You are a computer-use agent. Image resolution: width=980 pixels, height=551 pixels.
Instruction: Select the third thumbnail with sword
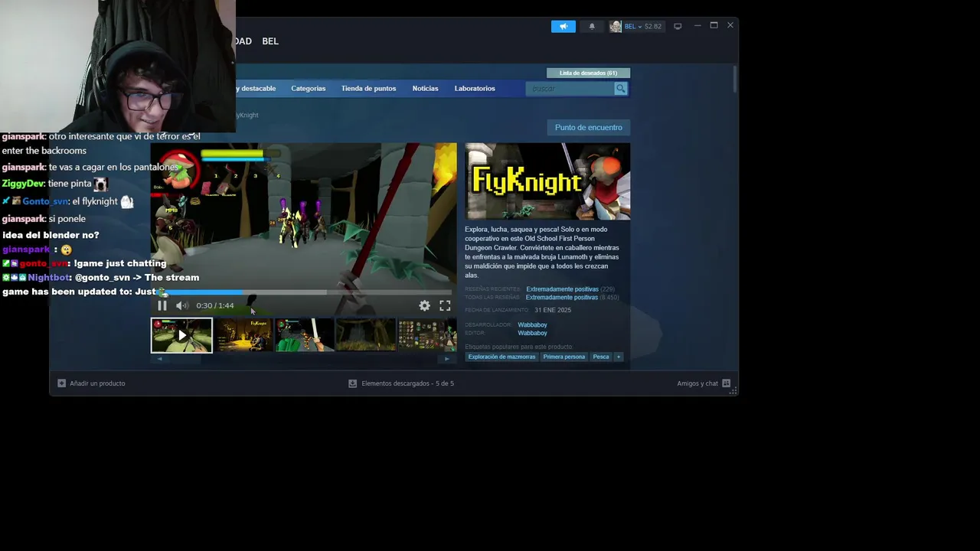(x=305, y=335)
